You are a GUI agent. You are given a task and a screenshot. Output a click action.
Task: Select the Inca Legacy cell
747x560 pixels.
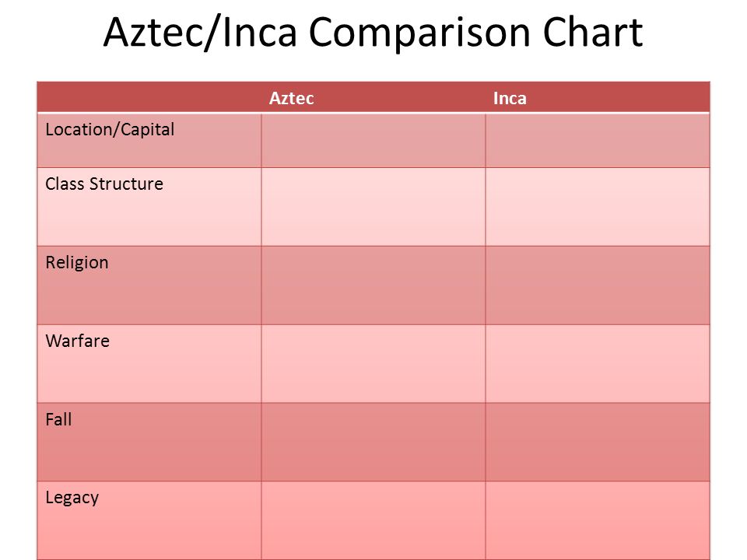[598, 520]
